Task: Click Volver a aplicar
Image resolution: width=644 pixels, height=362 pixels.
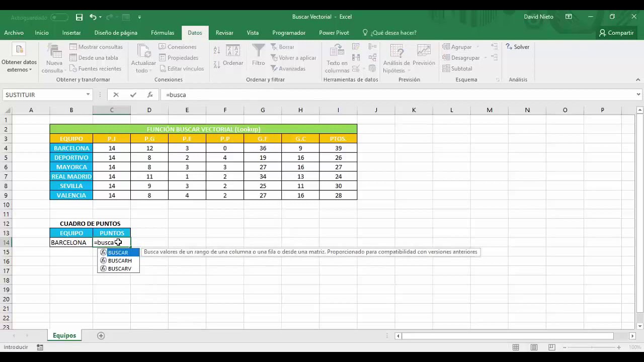Action: click(x=293, y=58)
